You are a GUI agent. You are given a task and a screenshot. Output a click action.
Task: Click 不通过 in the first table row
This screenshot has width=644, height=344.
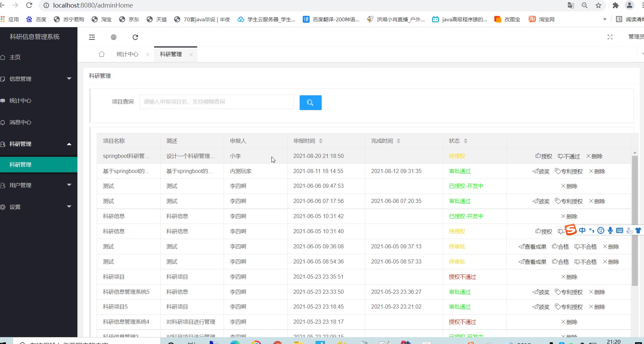(569, 156)
